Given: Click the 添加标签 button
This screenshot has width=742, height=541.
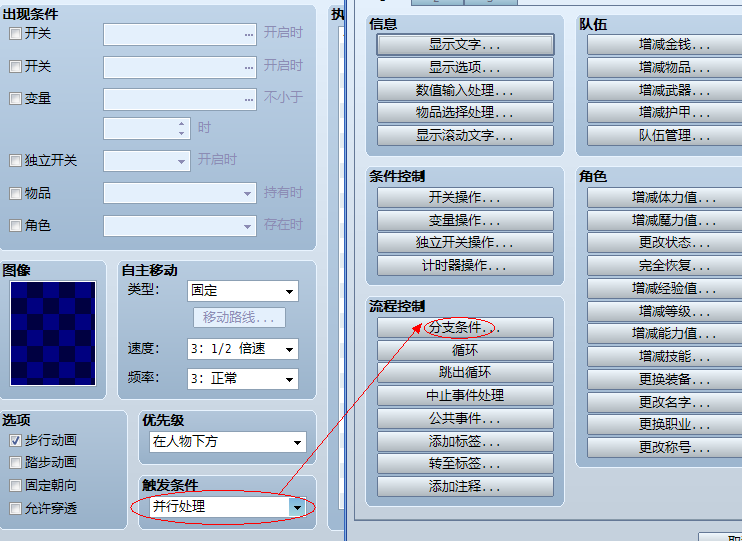Looking at the screenshot, I should [465, 441].
